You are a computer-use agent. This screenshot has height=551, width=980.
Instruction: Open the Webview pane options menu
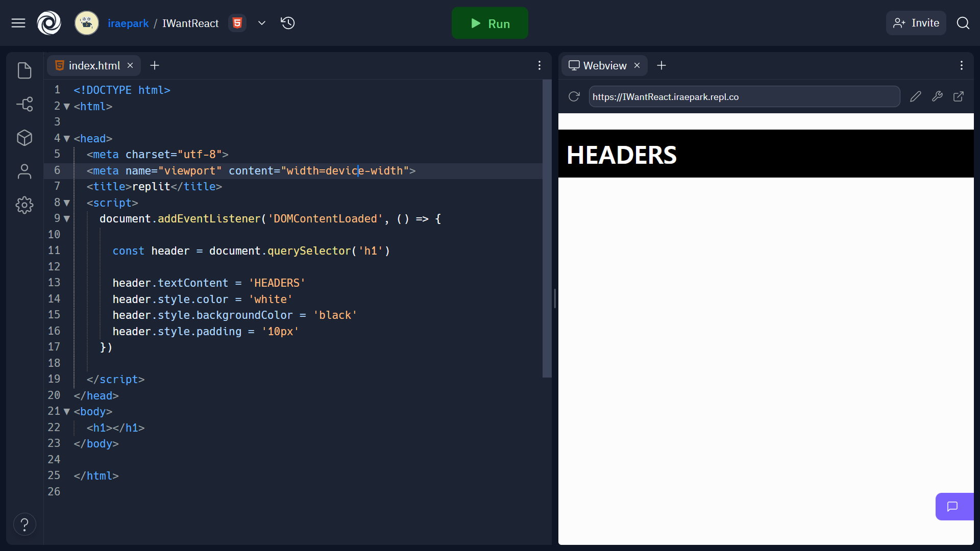(x=962, y=65)
